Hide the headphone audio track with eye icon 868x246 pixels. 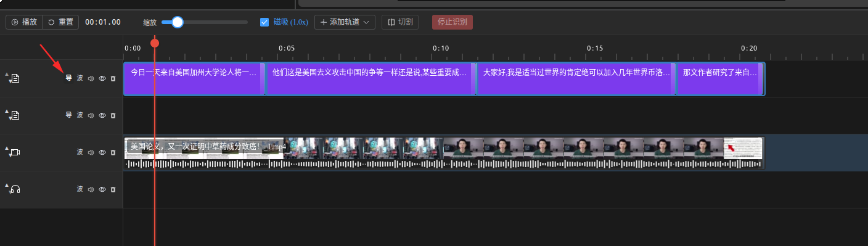(102, 189)
